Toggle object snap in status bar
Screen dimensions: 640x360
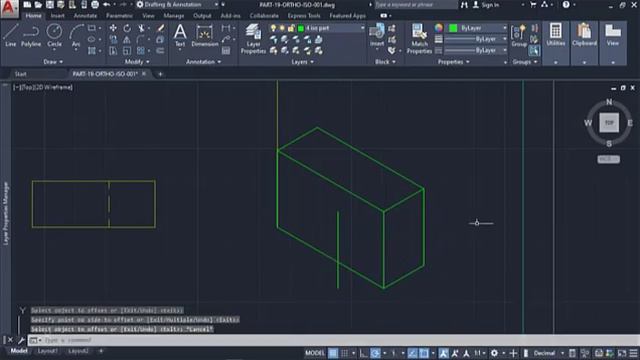point(424,353)
